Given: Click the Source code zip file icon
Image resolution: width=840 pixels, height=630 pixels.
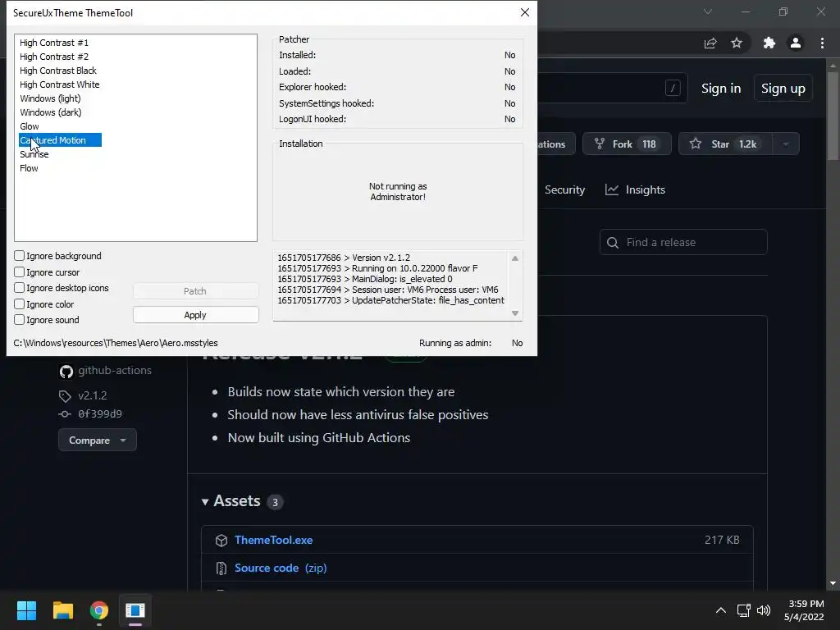Looking at the screenshot, I should (x=221, y=568).
